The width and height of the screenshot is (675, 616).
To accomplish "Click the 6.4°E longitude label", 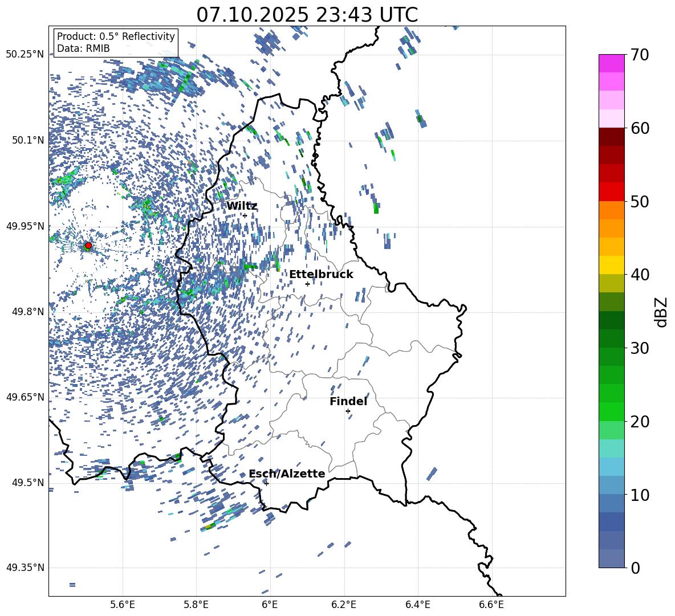I will [417, 605].
